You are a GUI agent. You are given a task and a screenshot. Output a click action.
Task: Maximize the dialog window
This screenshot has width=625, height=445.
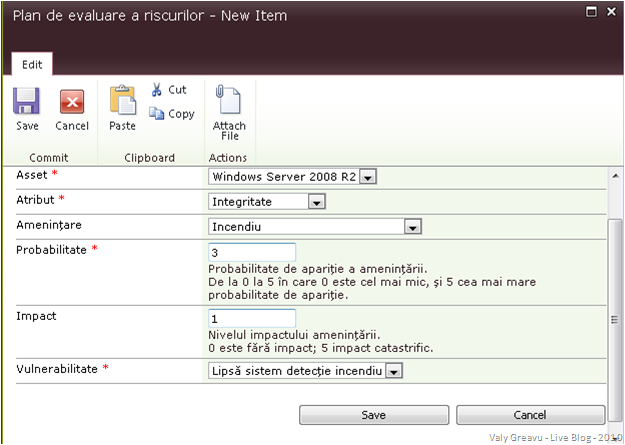[592, 11]
